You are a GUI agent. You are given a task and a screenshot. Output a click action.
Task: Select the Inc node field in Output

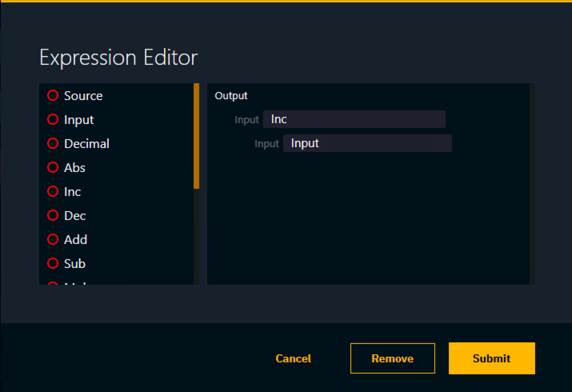pyautogui.click(x=354, y=119)
